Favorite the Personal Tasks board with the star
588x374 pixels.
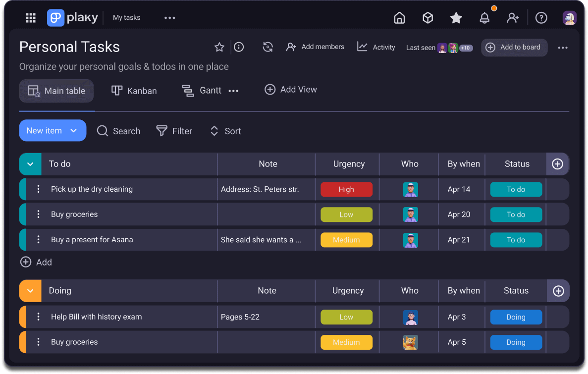219,47
